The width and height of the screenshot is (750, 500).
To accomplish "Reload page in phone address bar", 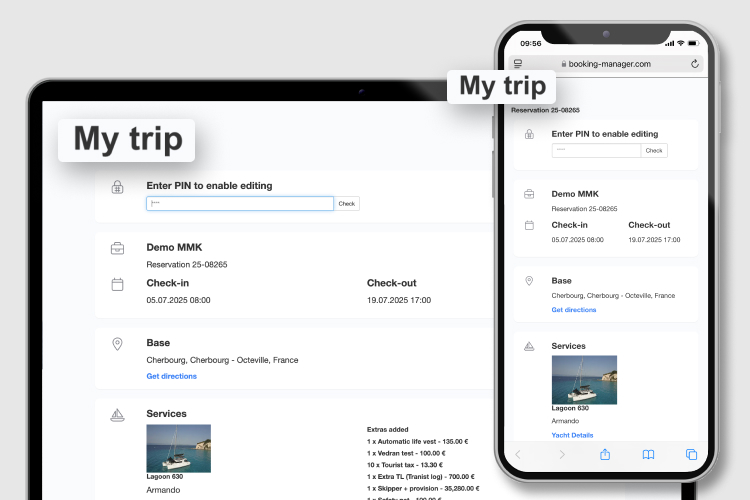I will [694, 64].
